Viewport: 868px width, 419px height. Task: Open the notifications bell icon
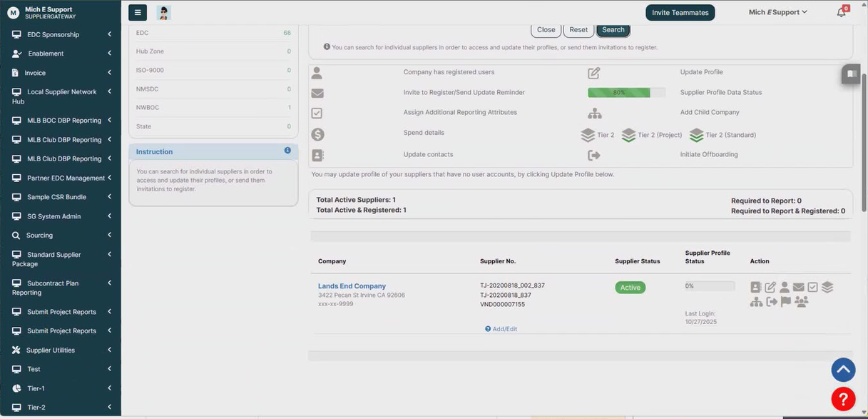click(842, 12)
